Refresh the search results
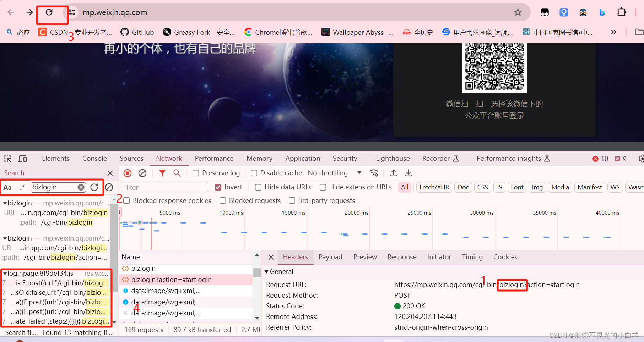Image resolution: width=644 pixels, height=342 pixels. pos(94,187)
